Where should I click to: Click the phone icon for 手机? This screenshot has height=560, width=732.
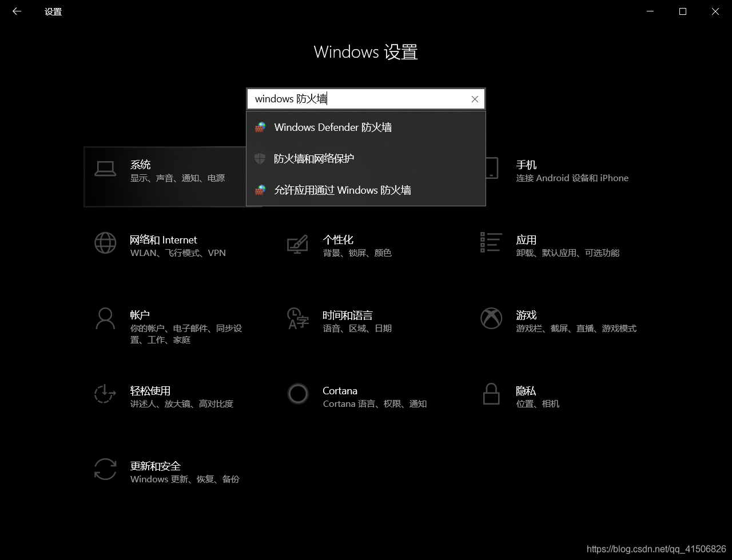pyautogui.click(x=491, y=168)
